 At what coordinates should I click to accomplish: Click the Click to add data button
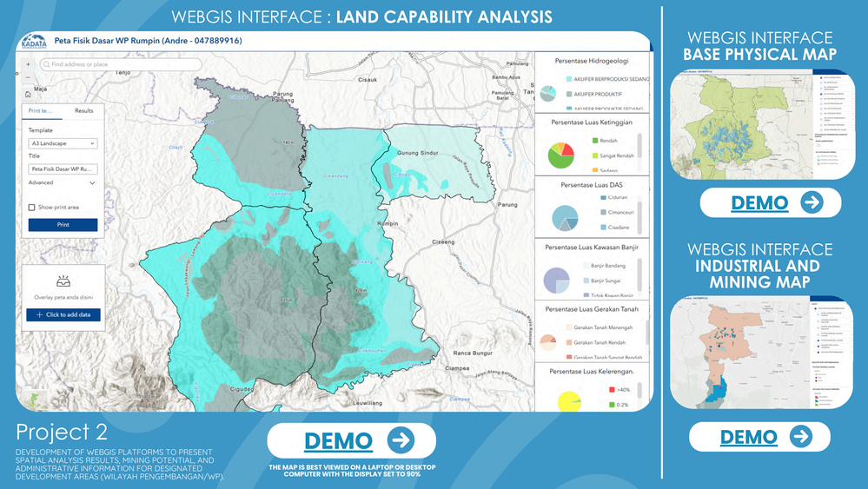tap(63, 314)
